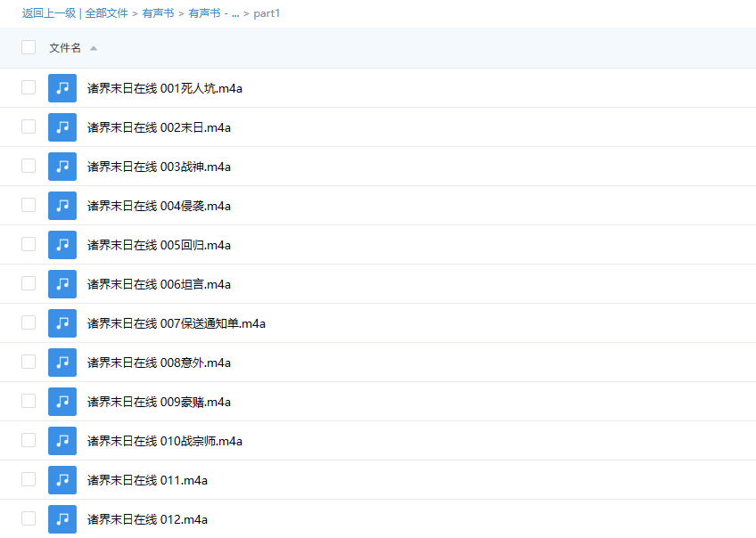Viewport: 756px width, 538px height.
Task: Click the audio icon beside 007保送通知单
Action: [62, 323]
